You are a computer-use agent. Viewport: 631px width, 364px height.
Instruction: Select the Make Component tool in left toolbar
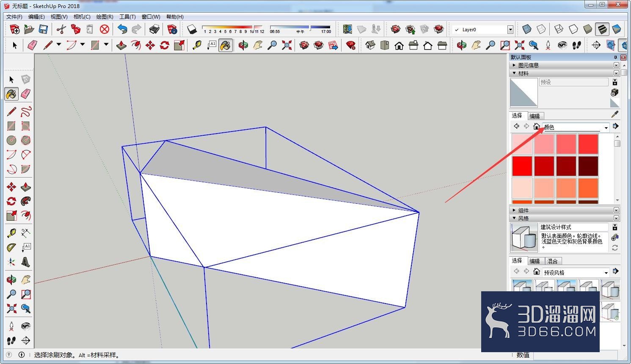[x=26, y=79]
